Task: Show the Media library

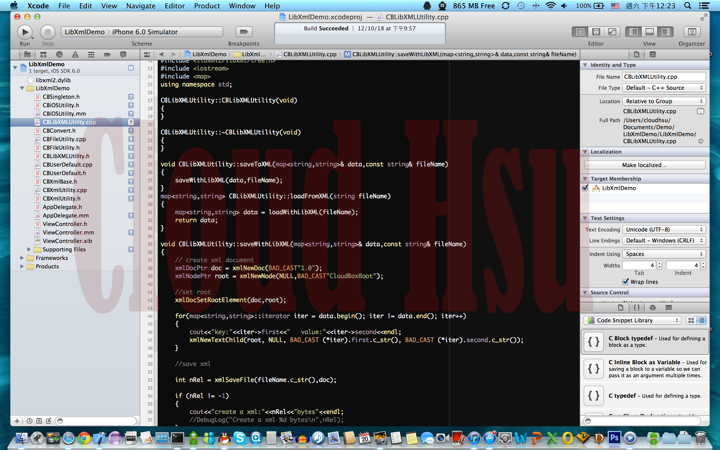Action: 669,308
